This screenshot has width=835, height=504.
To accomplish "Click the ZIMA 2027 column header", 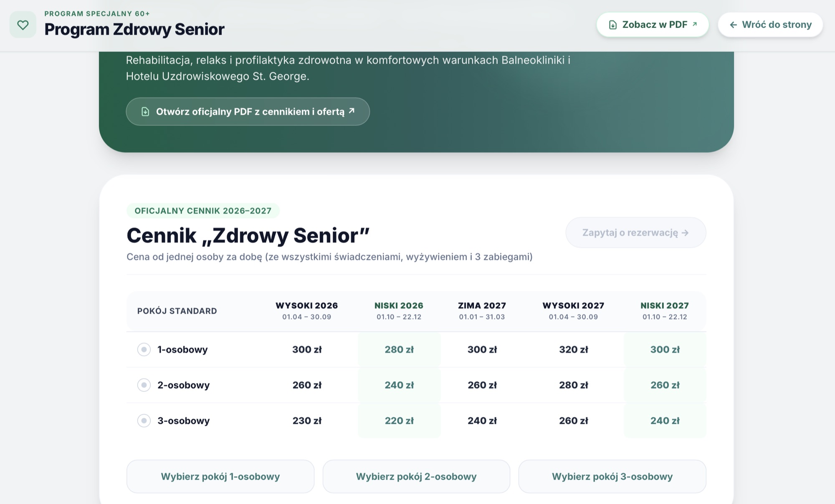I will click(x=482, y=311).
